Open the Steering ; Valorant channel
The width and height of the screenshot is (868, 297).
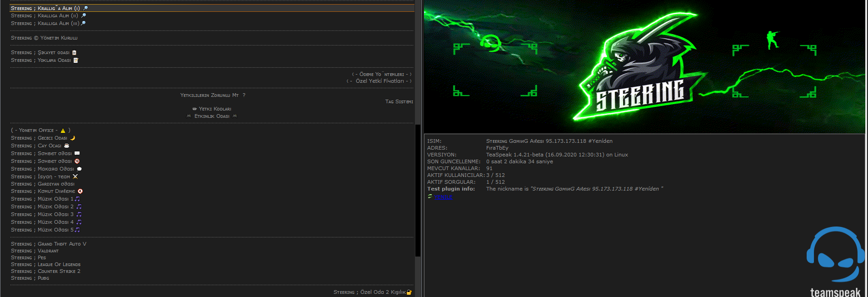35,251
